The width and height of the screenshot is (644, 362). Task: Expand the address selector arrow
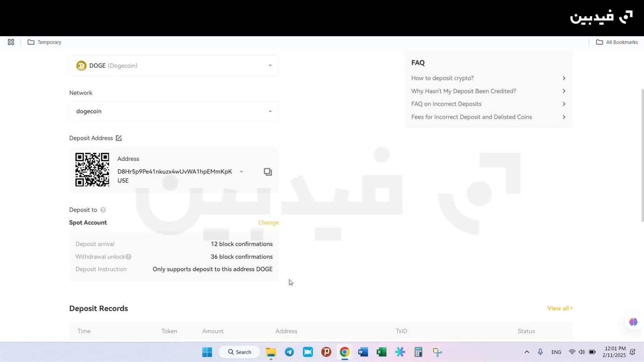(242, 172)
